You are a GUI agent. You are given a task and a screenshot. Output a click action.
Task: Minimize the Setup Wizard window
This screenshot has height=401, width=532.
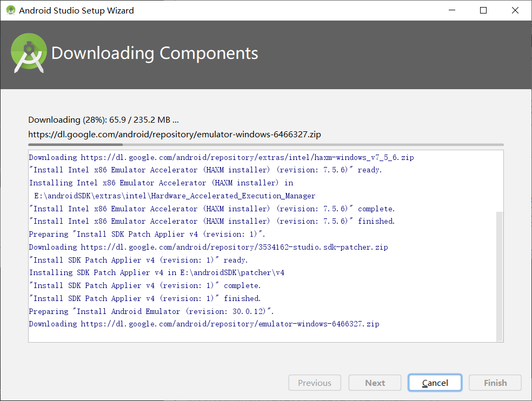451,10
